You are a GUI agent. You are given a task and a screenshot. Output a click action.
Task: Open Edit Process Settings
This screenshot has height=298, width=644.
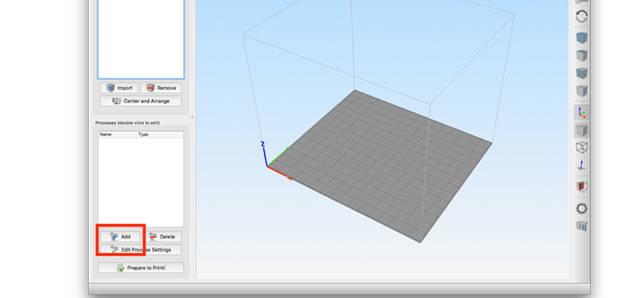coord(140,250)
